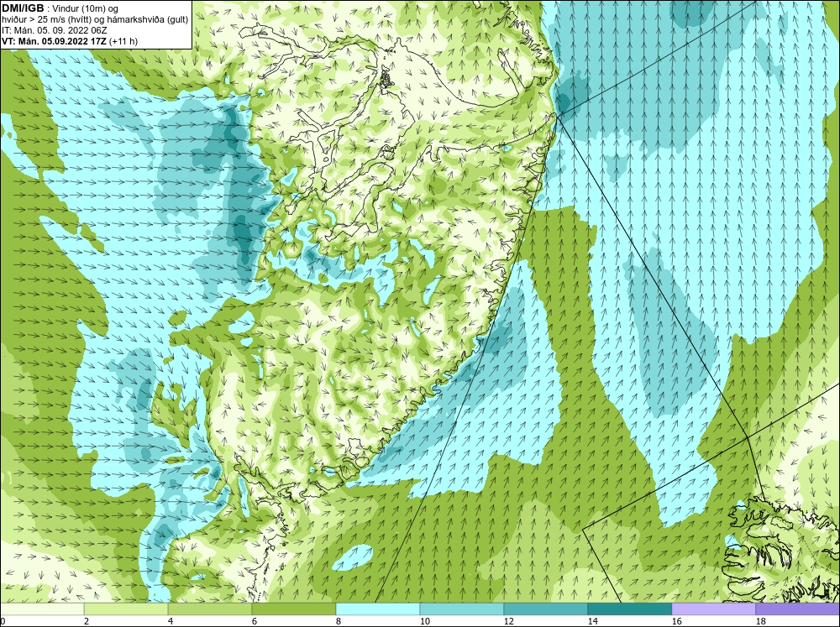840x627 pixels.
Task: Click the 6–8 m/s dark green legend swatch
Action: coord(294,609)
